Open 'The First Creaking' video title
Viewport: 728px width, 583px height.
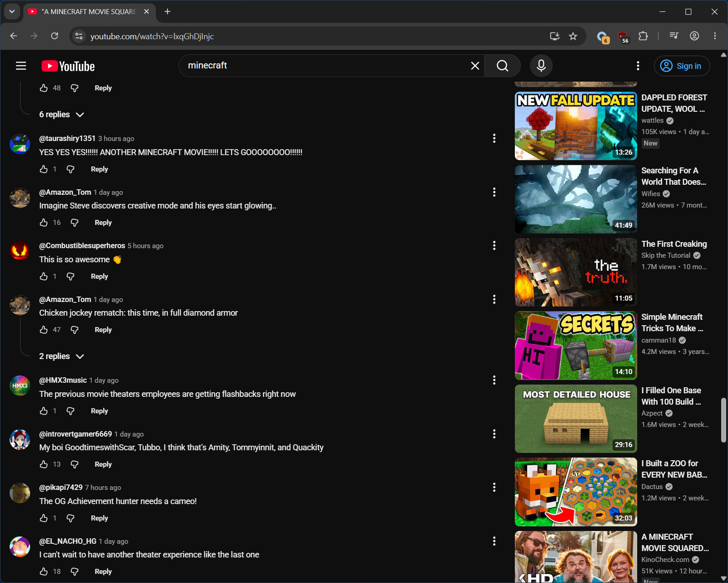tap(674, 244)
